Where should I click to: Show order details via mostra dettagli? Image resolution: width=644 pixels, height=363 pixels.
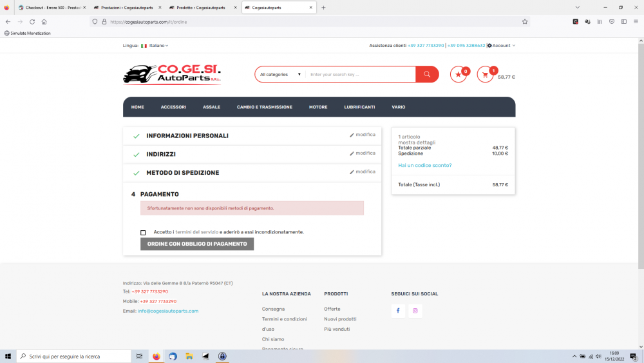(417, 142)
